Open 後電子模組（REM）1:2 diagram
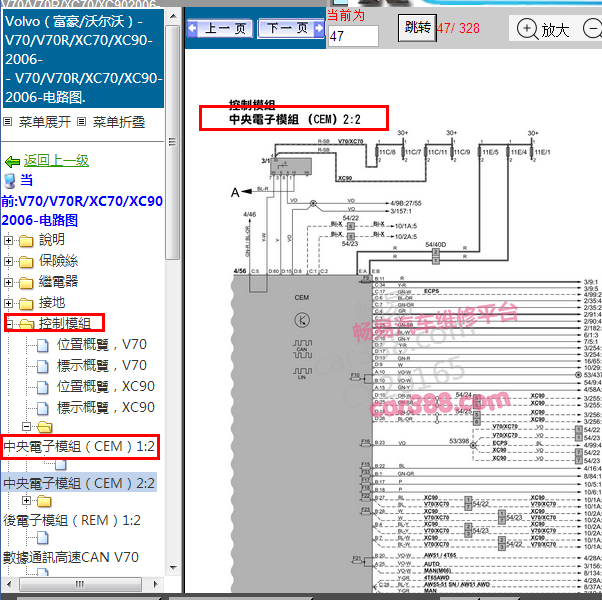This screenshot has width=602, height=600. [x=72, y=521]
